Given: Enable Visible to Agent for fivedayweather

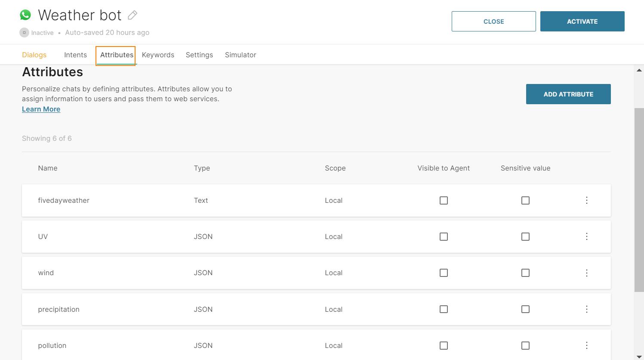Looking at the screenshot, I should point(444,200).
